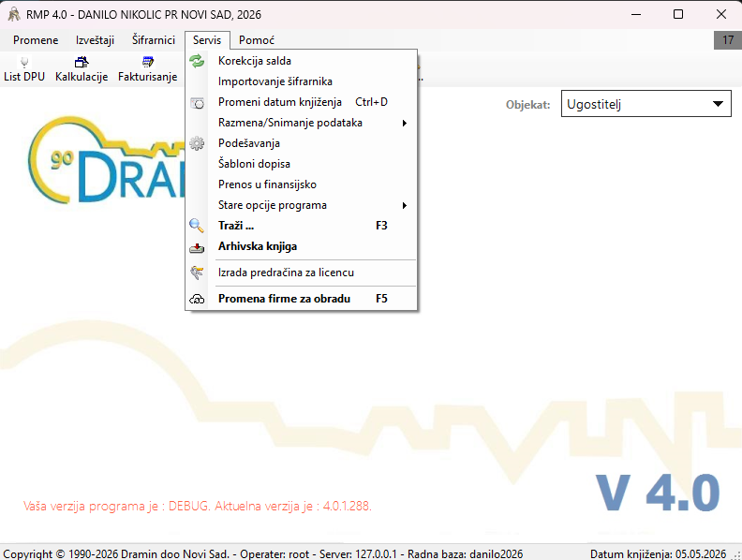Open the Pomoć menu
This screenshot has height=560, width=742.
pos(257,40)
